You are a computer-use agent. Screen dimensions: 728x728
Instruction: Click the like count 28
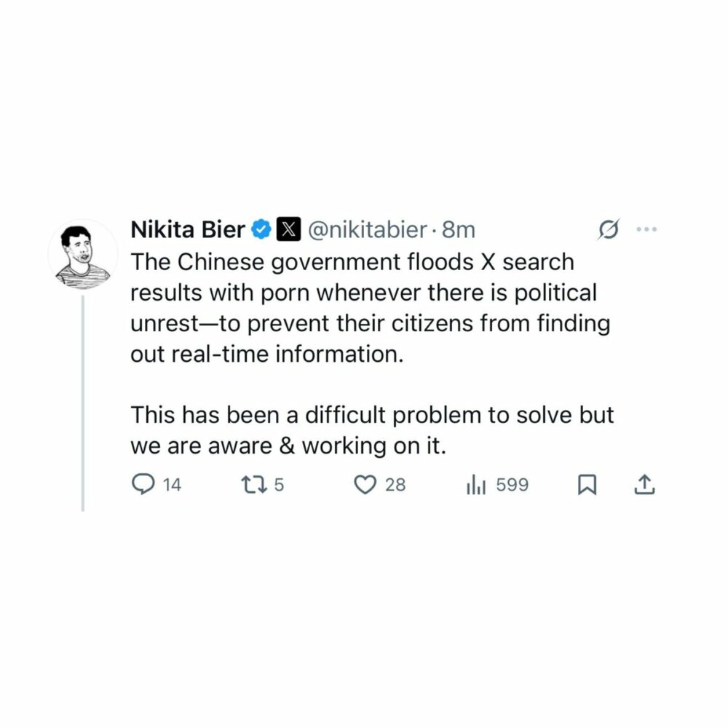coord(395,485)
